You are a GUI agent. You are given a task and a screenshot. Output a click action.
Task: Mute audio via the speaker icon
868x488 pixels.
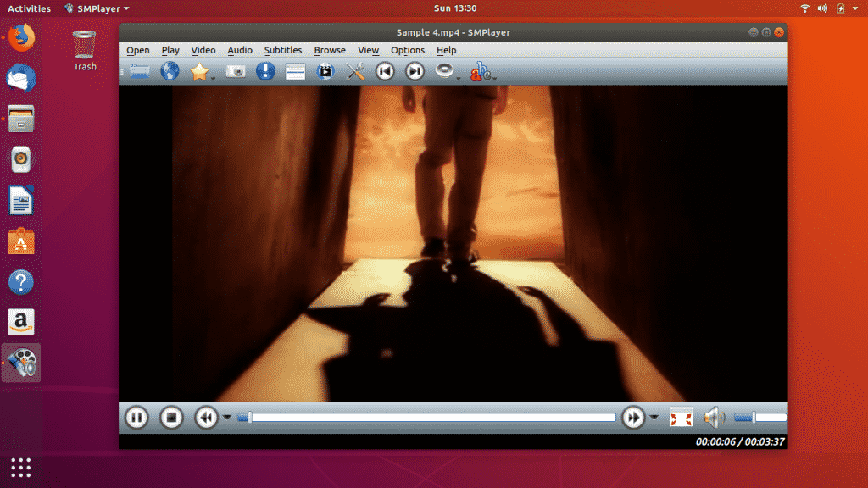pos(714,417)
